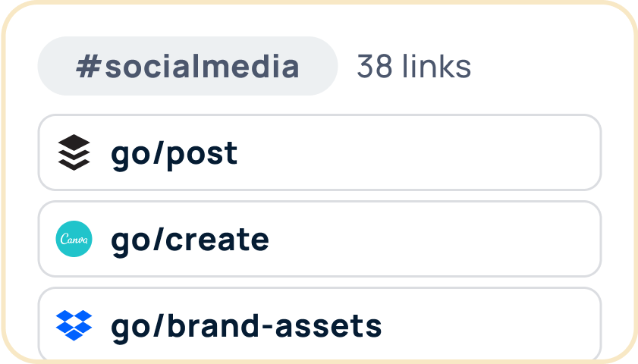Open the go/brand-assets link
The image size is (638, 364).
click(246, 325)
